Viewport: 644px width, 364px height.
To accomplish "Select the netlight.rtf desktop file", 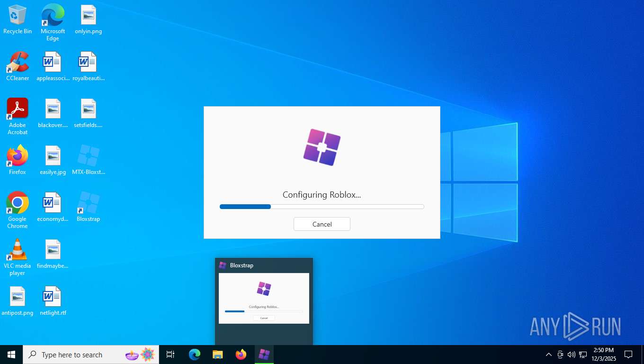I will coord(53,301).
